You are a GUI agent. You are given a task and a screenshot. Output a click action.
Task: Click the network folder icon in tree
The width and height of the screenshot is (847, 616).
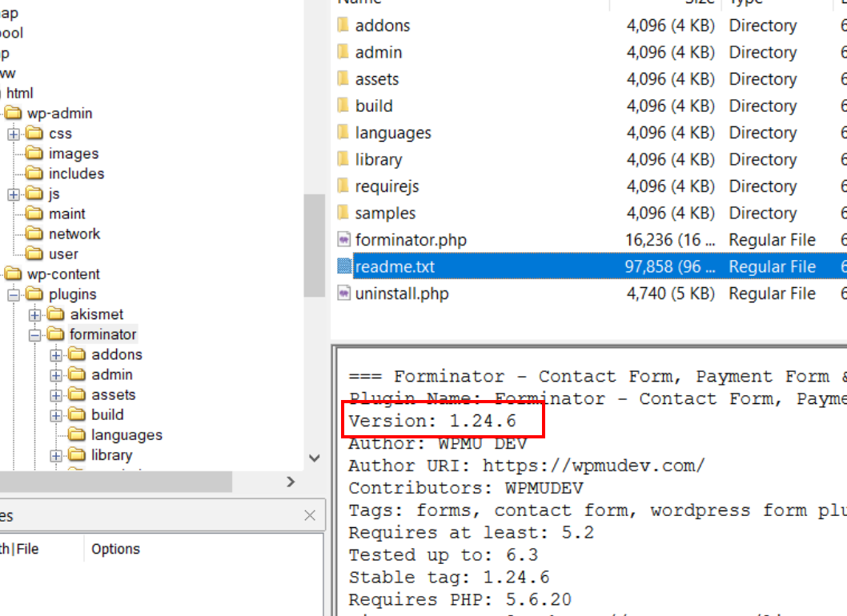34,234
